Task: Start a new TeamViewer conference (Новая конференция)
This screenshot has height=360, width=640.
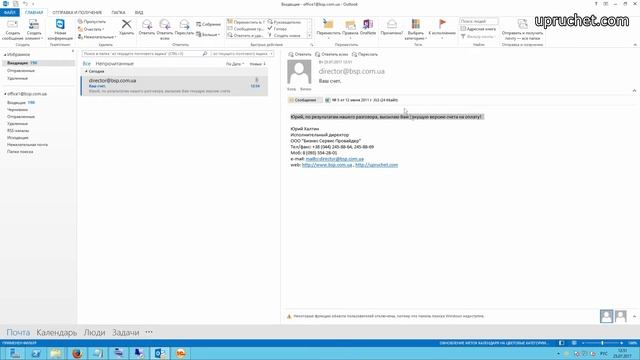Action: (x=60, y=24)
